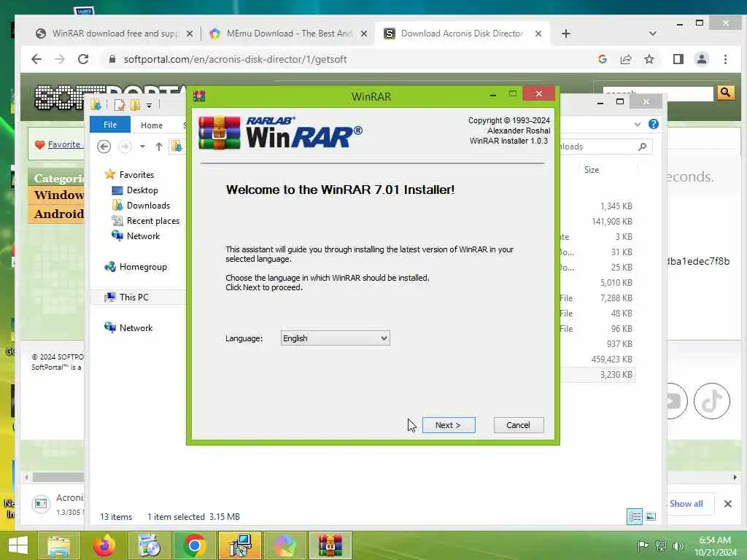Open the Favorite link on Softportal

64,144
